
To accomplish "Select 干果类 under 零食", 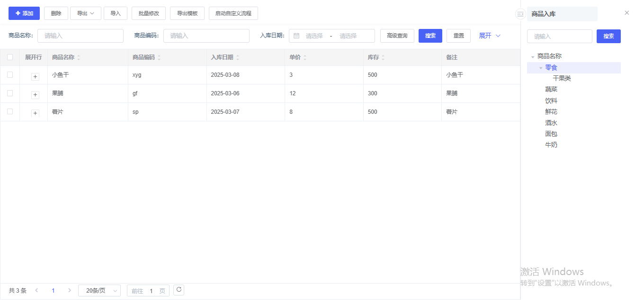I will 562,79.
